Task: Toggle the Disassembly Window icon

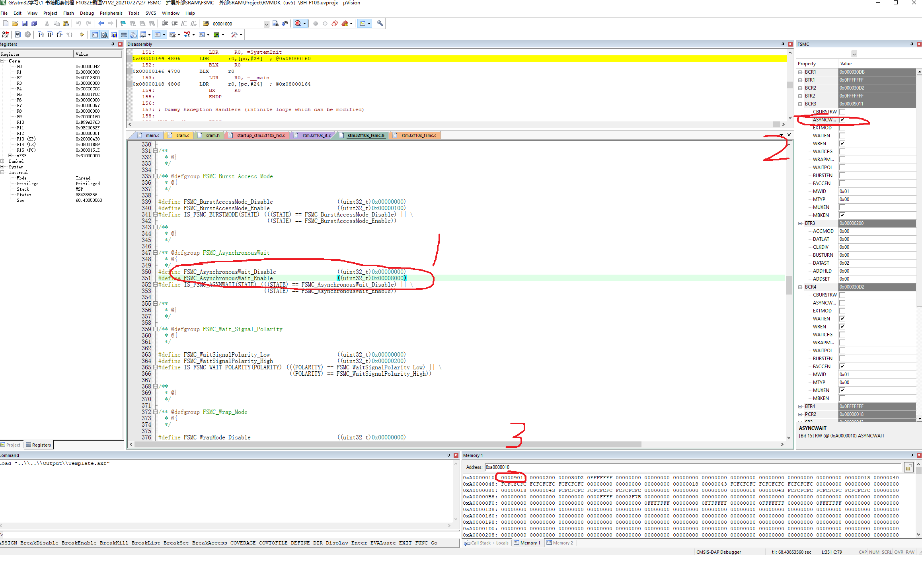Action: coord(105,35)
